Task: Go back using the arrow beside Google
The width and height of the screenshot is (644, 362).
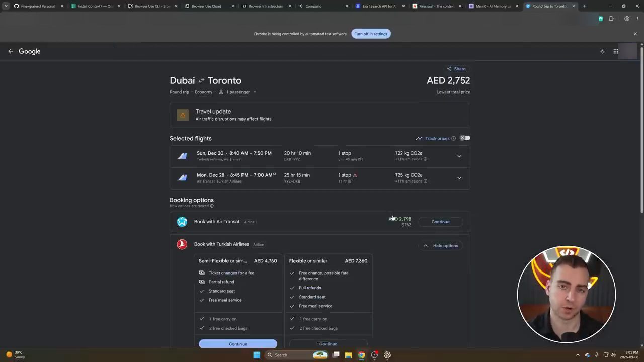Action: pyautogui.click(x=10, y=51)
